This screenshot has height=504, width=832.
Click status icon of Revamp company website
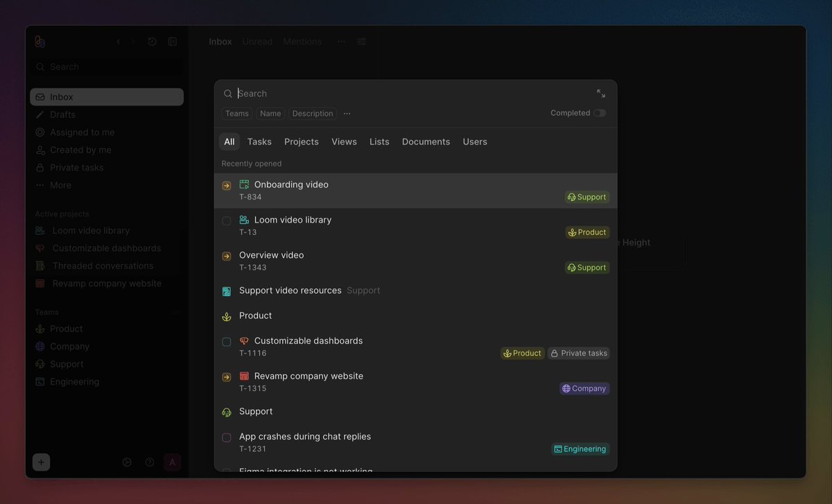click(x=227, y=377)
